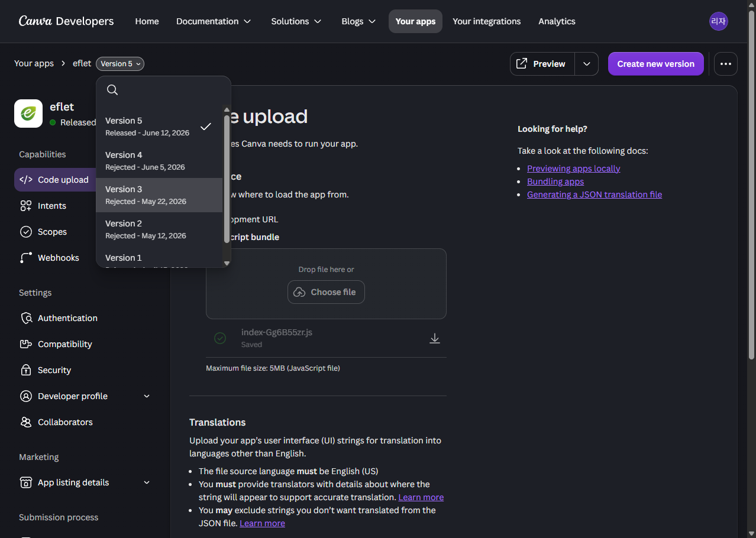The height and width of the screenshot is (538, 756).
Task: Click the eflet app logo thumbnail
Action: pyautogui.click(x=28, y=114)
